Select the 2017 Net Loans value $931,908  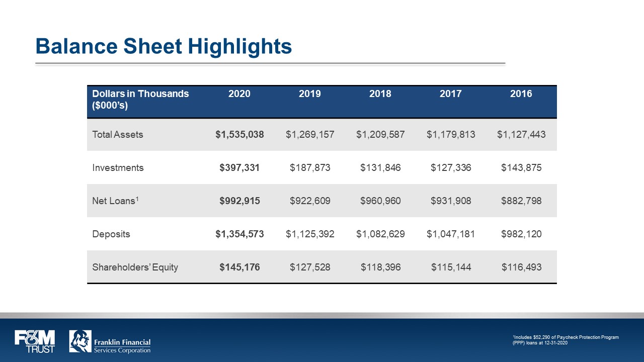(451, 201)
